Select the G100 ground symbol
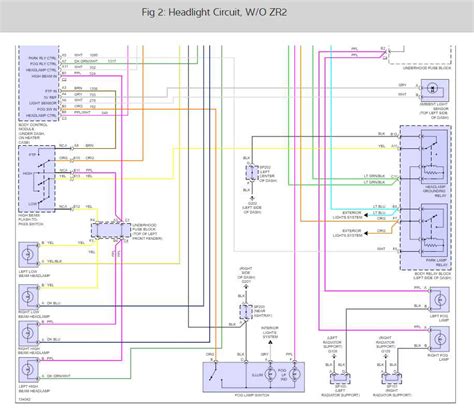The width and height of the screenshot is (474, 413). (333, 356)
